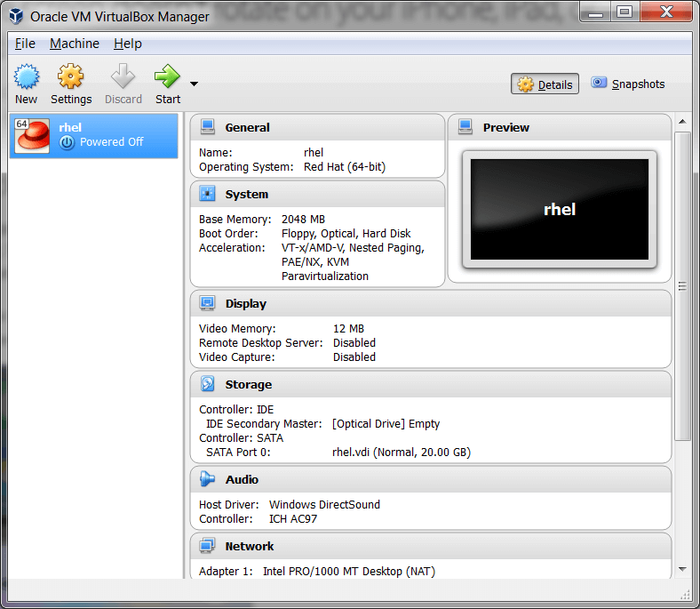Click the greyed Discard arrow icon
Image resolution: width=700 pixels, height=609 pixels.
[123, 76]
